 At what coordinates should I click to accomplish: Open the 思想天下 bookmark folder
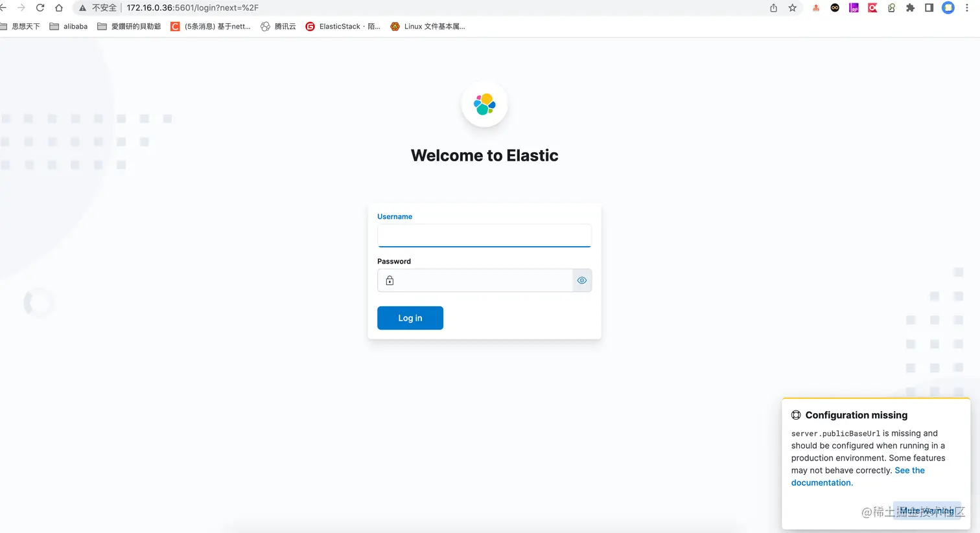tap(21, 27)
